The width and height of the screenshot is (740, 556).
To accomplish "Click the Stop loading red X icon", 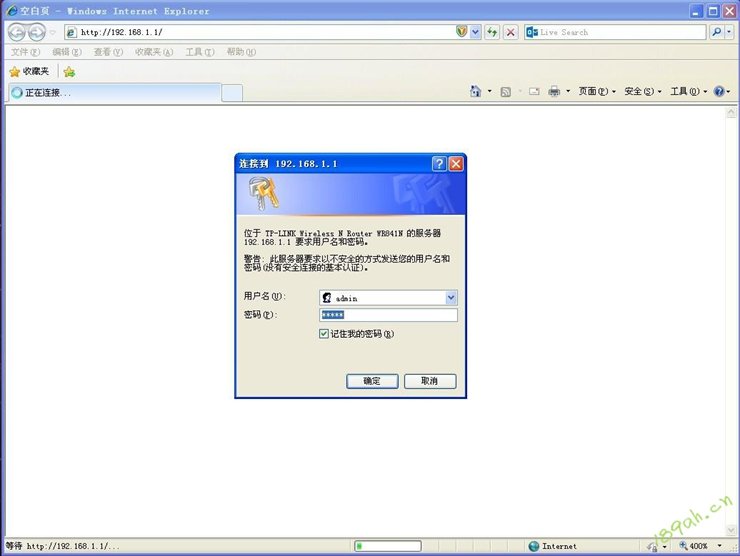I will coord(510,32).
